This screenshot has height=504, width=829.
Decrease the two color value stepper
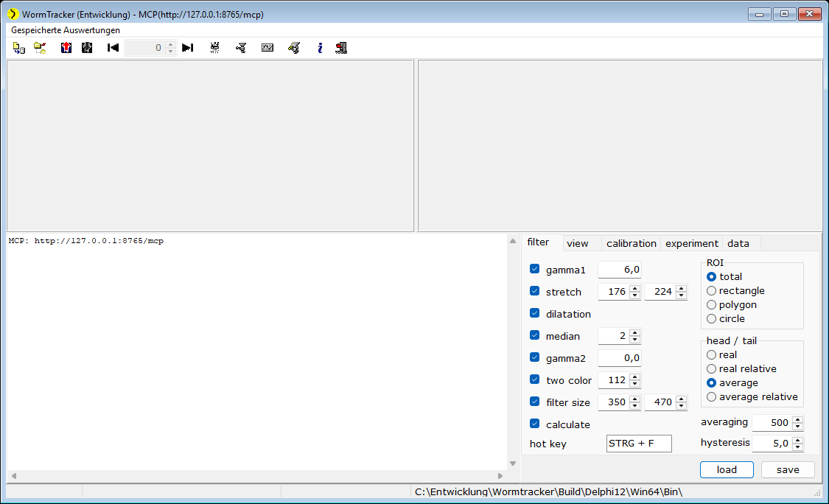click(x=635, y=383)
